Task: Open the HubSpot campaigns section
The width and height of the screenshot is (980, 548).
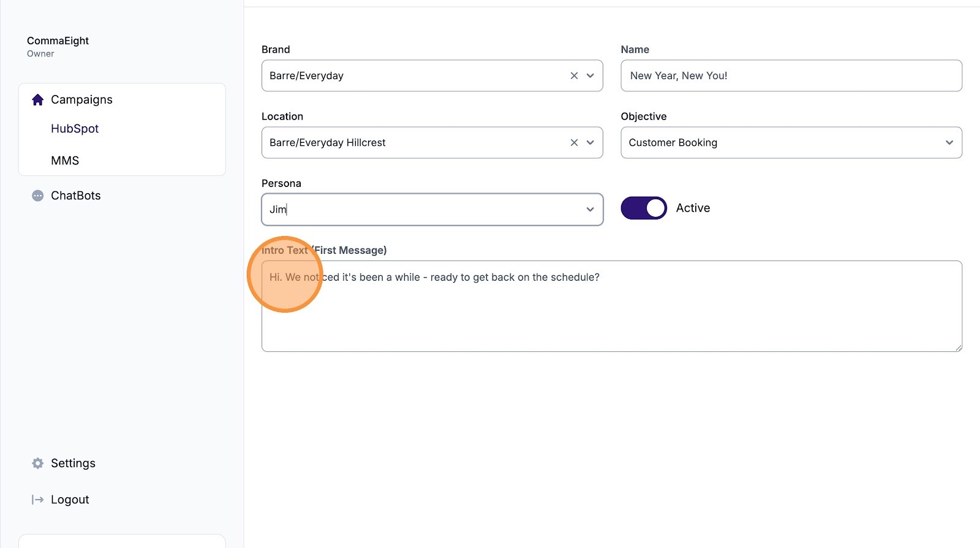Action: point(75,129)
